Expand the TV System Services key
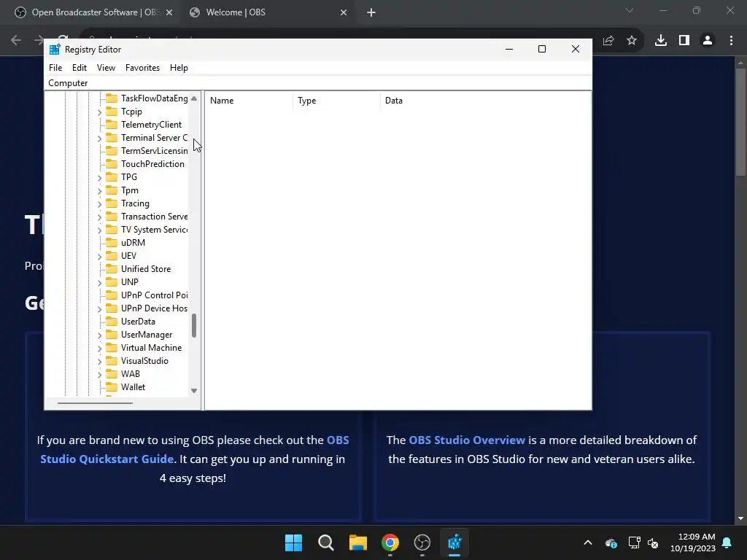 pyautogui.click(x=99, y=230)
